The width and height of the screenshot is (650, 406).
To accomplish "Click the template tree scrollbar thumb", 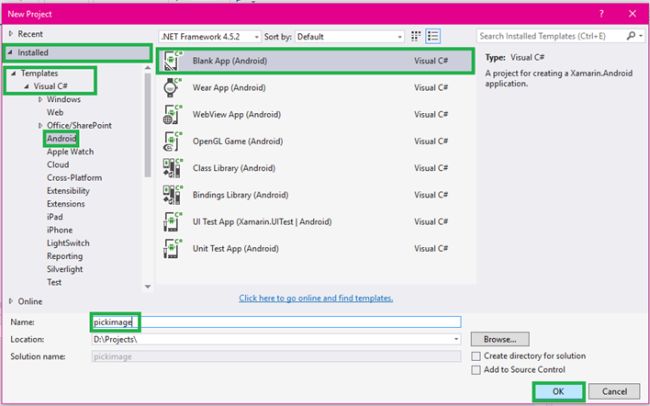I will (x=148, y=124).
